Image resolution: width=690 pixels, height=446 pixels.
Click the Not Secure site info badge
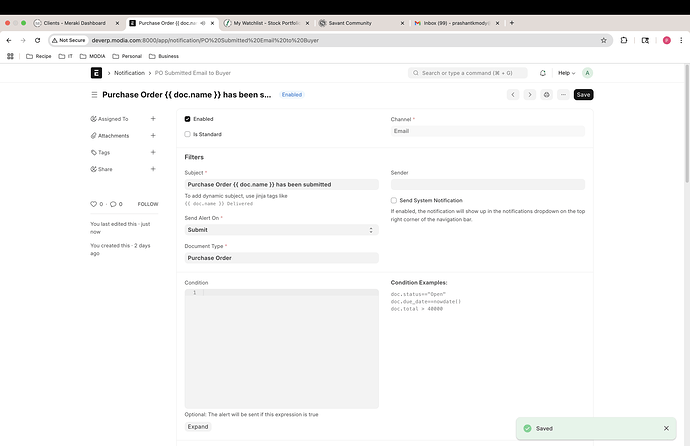(x=69, y=40)
